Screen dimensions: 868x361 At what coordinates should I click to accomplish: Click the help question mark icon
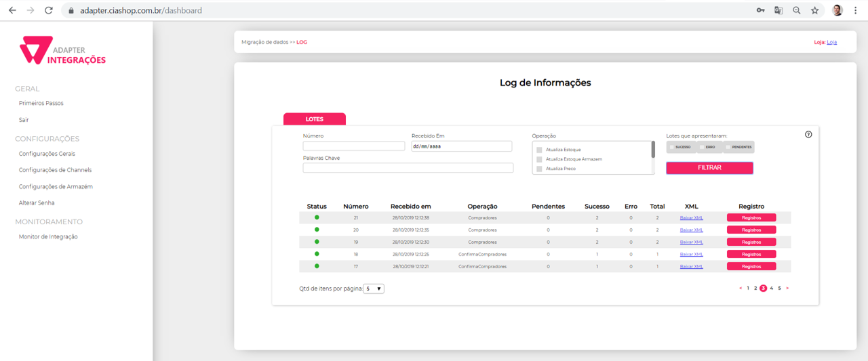(808, 134)
